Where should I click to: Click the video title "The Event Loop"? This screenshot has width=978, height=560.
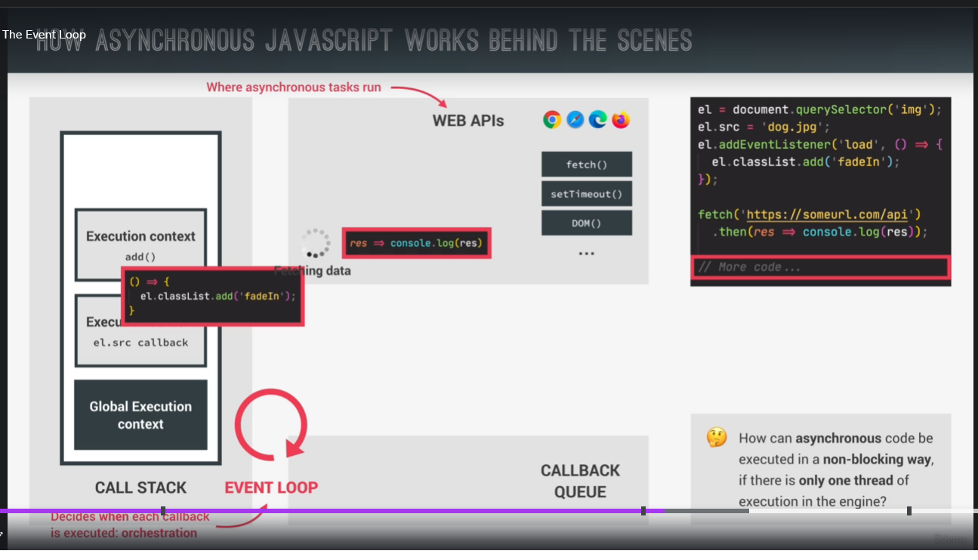tap(44, 35)
